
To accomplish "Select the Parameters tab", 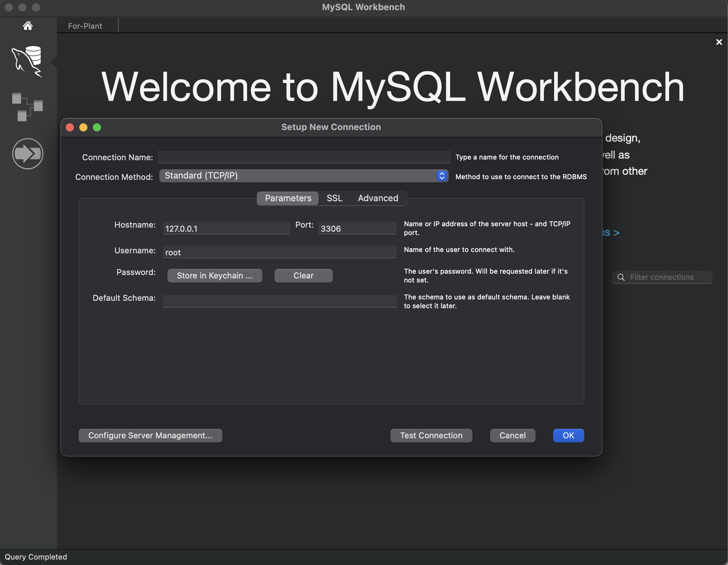I will [x=287, y=198].
